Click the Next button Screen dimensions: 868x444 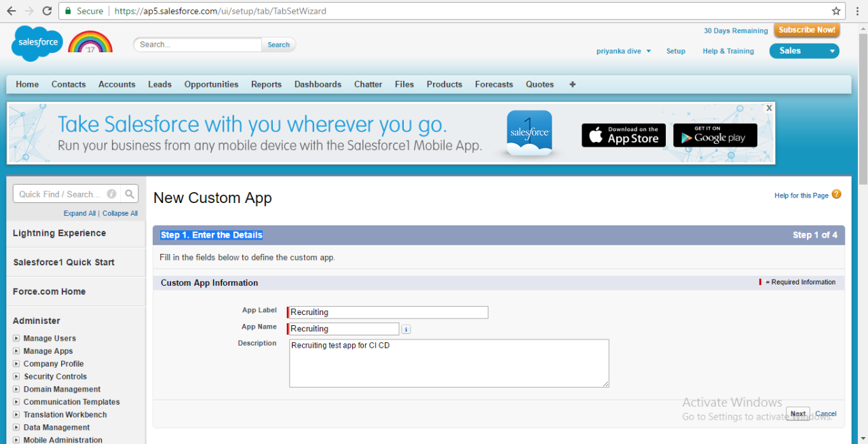pyautogui.click(x=798, y=413)
